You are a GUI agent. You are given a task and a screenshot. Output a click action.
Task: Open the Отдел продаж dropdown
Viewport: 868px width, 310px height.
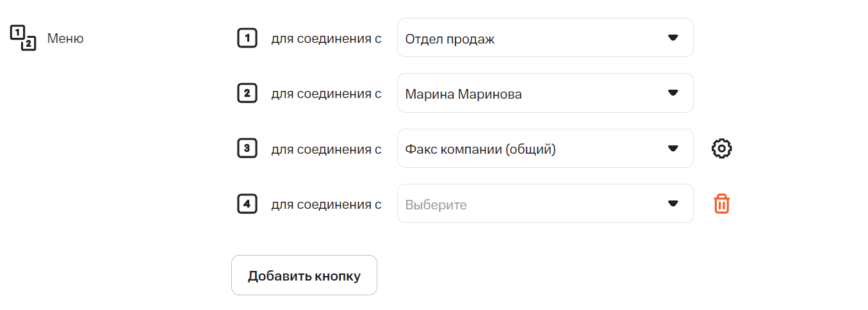pos(532,38)
